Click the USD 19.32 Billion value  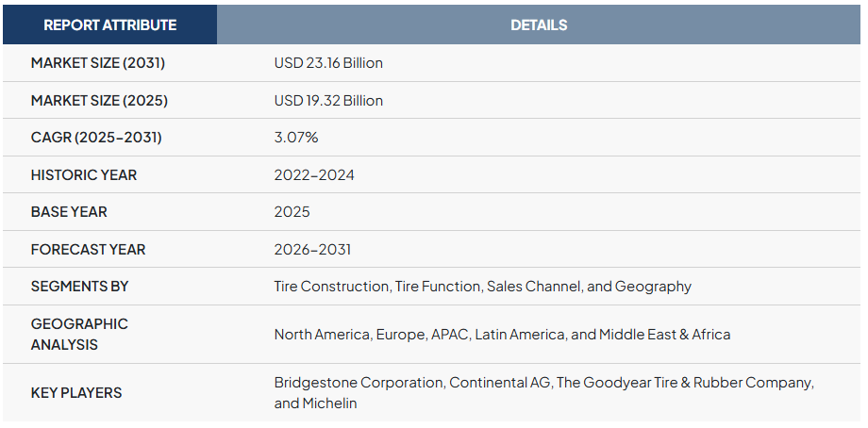(x=328, y=100)
